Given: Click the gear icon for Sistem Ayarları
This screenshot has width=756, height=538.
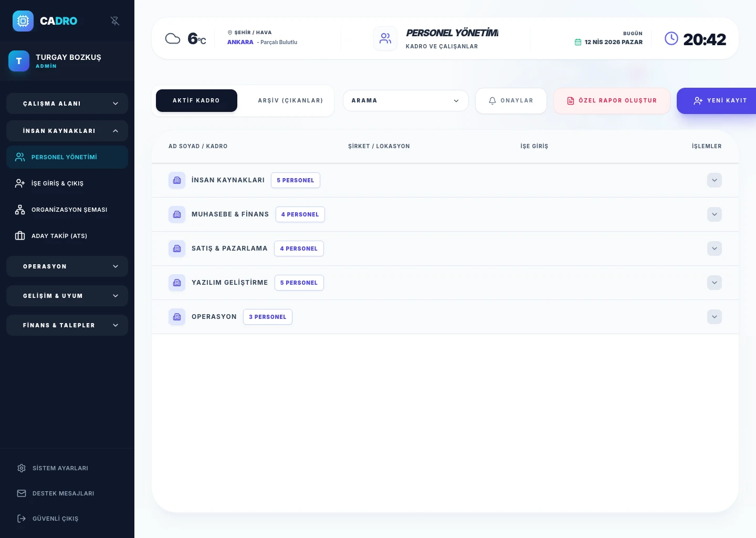Looking at the screenshot, I should coord(22,468).
